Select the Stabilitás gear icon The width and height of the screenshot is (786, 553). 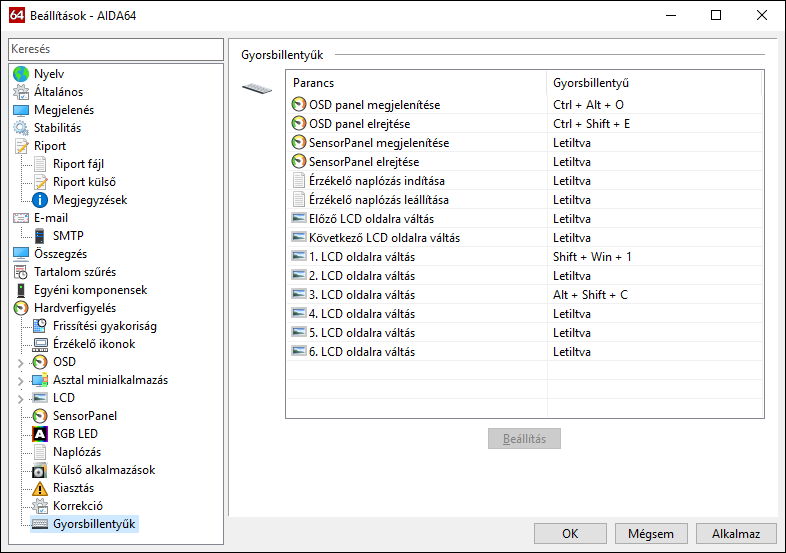[x=21, y=128]
